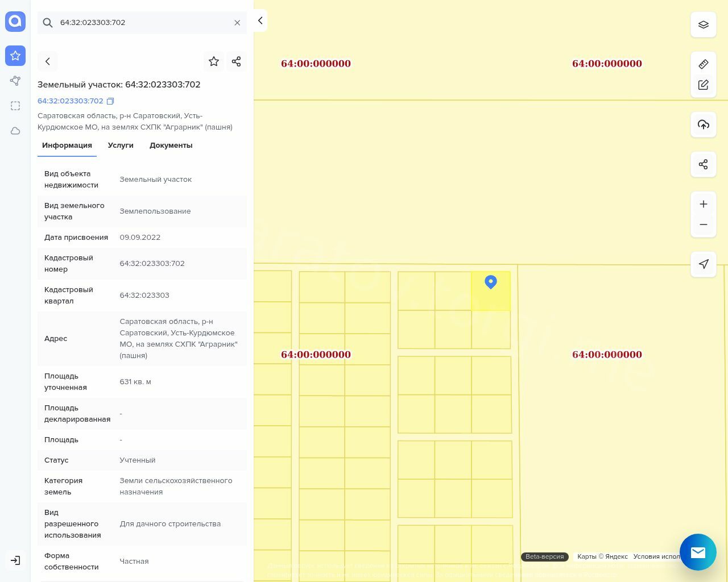
Task: Click the share icon on map toolbar
Action: point(703,164)
